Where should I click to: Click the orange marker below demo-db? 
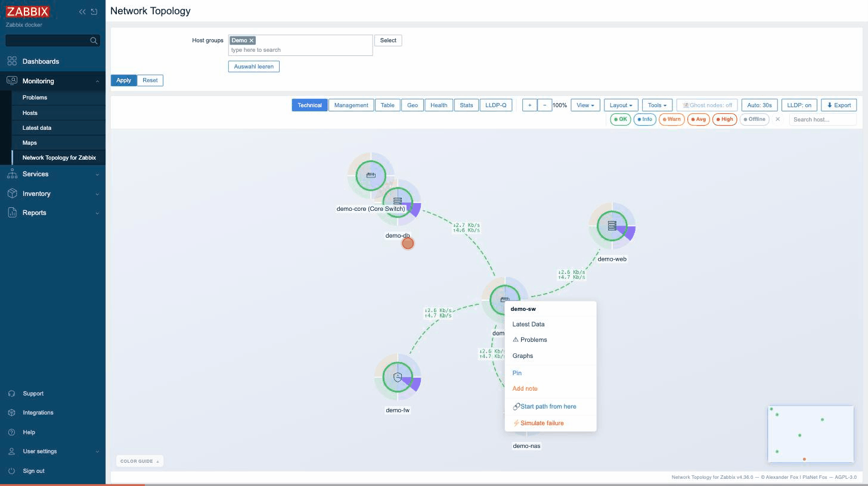point(408,243)
